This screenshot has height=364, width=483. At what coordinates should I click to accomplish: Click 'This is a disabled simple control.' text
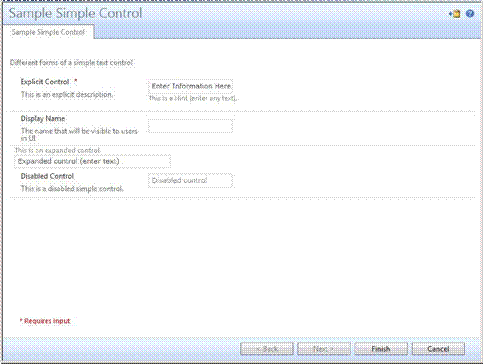(x=72, y=189)
